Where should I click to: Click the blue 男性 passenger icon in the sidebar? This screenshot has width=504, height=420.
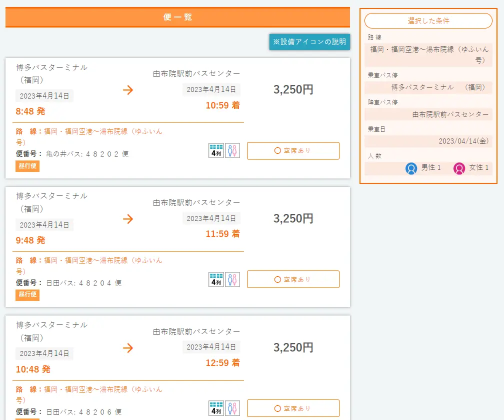411,168
